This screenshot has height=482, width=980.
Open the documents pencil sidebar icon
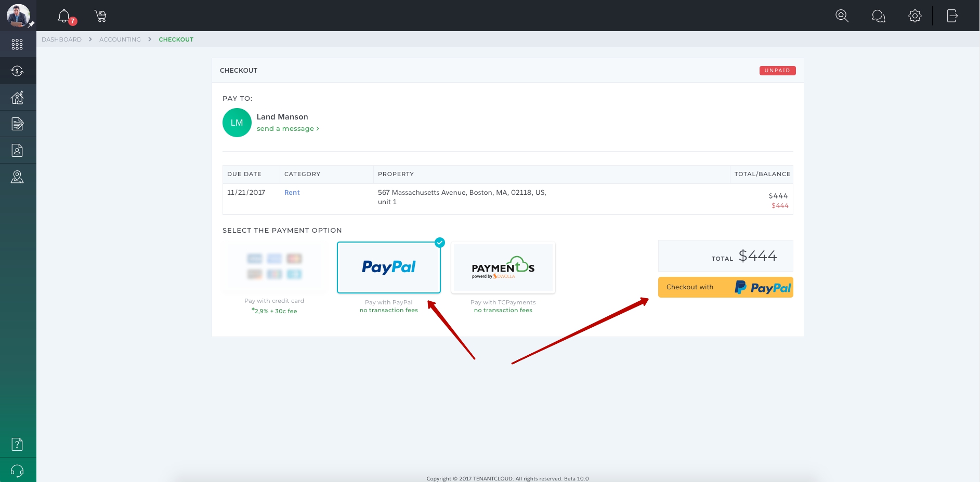[x=17, y=124]
